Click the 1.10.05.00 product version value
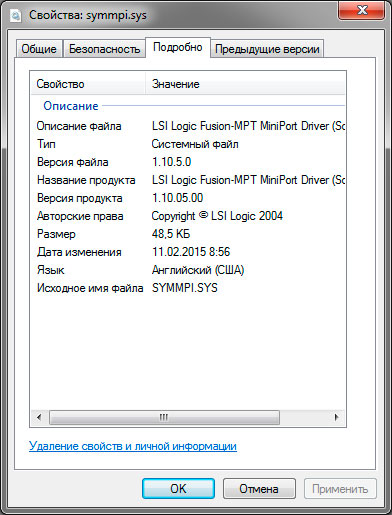This screenshot has width=392, height=515. (x=178, y=198)
